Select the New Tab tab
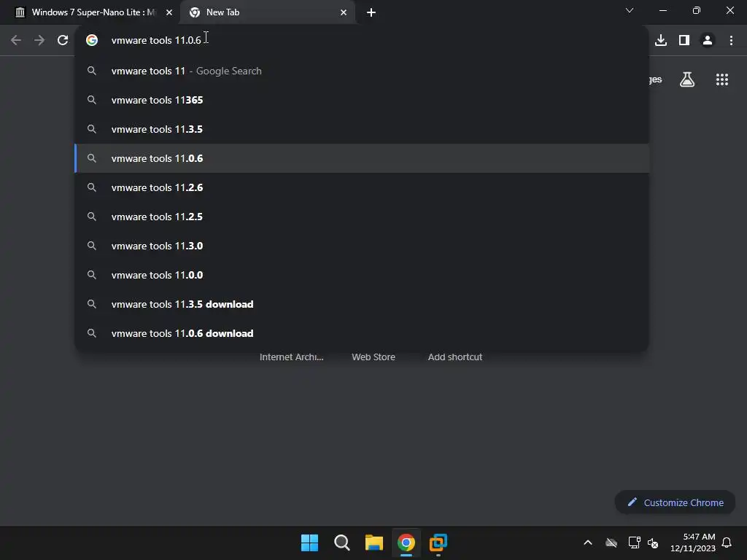This screenshot has height=560, width=747. click(x=267, y=12)
